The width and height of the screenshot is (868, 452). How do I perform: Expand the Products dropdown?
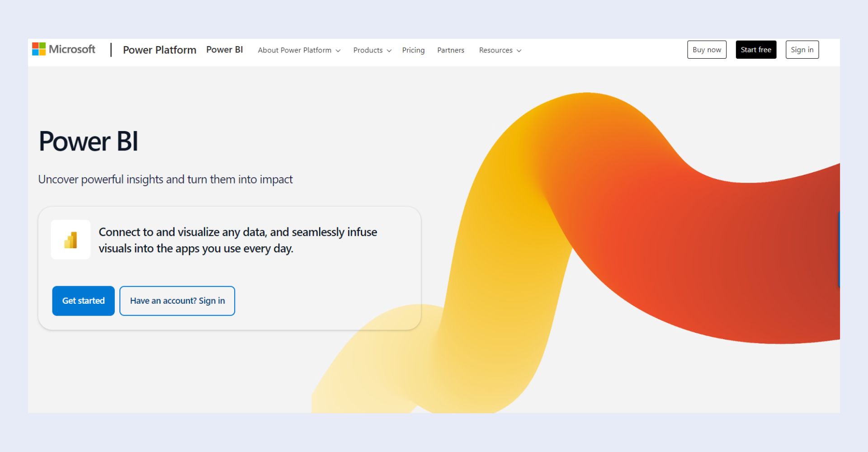(372, 50)
